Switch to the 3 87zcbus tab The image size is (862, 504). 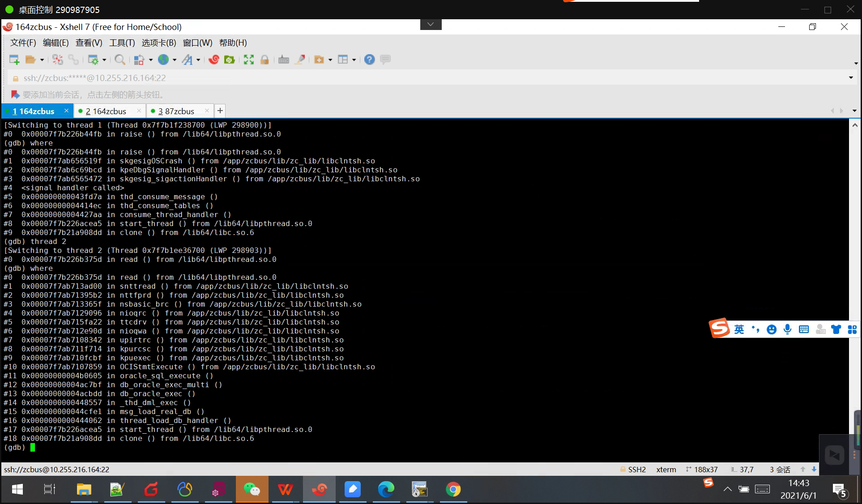176,111
